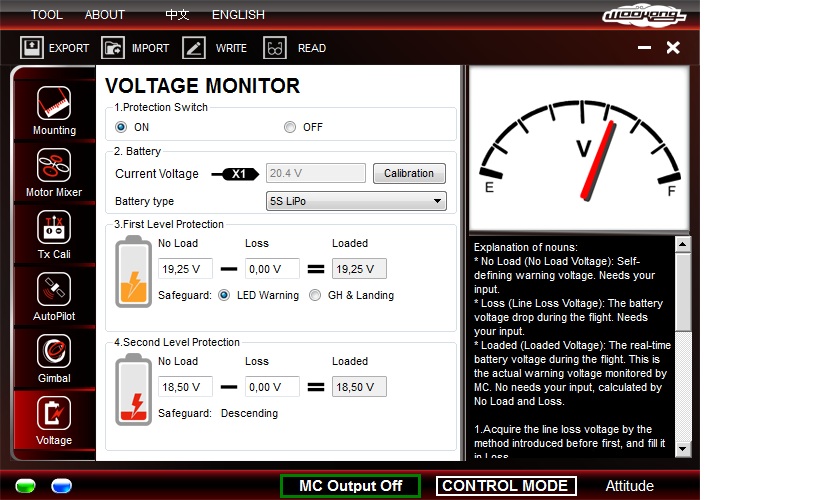The height and width of the screenshot is (500, 819).
Task: Turn Protection Switch ON
Action: (122, 127)
